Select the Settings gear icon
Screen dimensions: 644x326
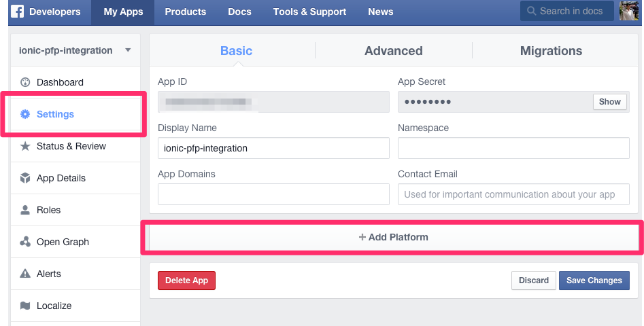(25, 114)
